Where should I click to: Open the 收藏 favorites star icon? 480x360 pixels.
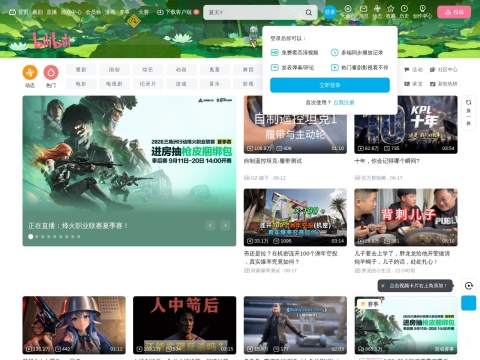(390, 12)
